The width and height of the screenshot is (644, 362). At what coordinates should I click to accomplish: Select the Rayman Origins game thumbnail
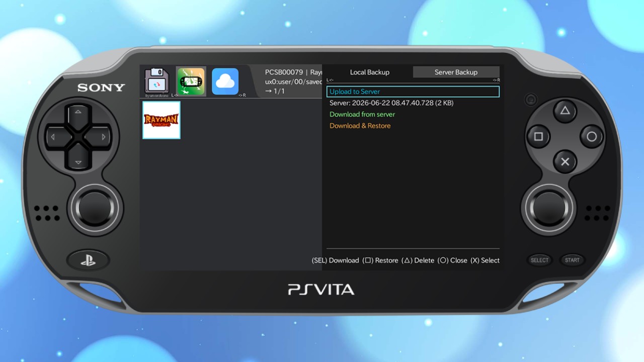click(x=162, y=120)
